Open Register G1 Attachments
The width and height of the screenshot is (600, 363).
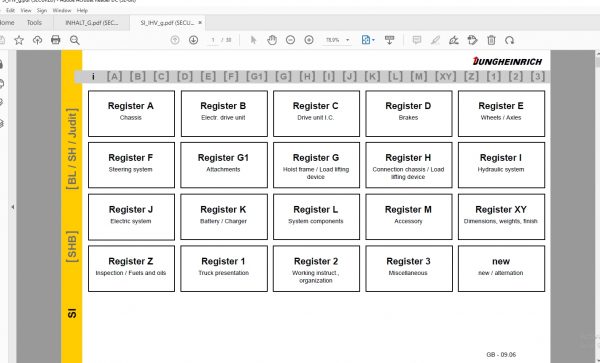(224, 165)
